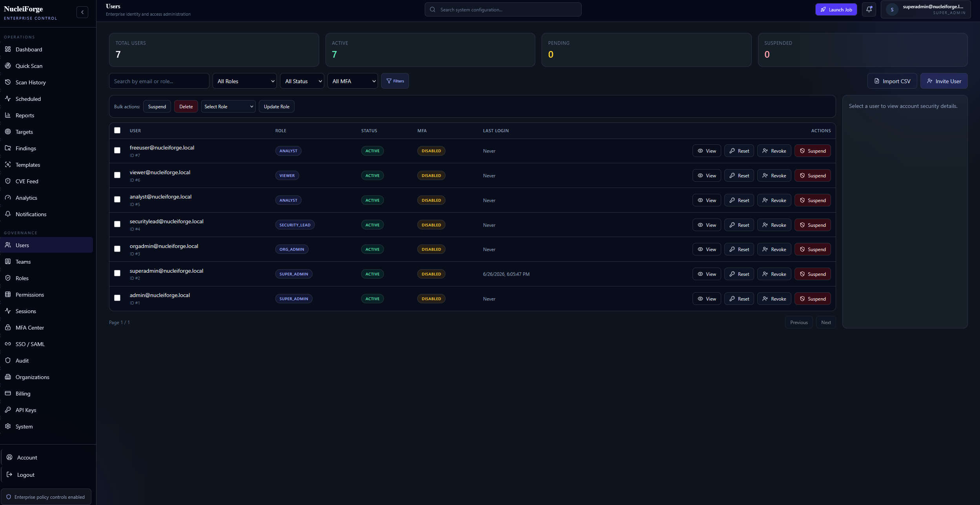
Task: Click the Quick Scan sidebar icon
Action: 8,66
